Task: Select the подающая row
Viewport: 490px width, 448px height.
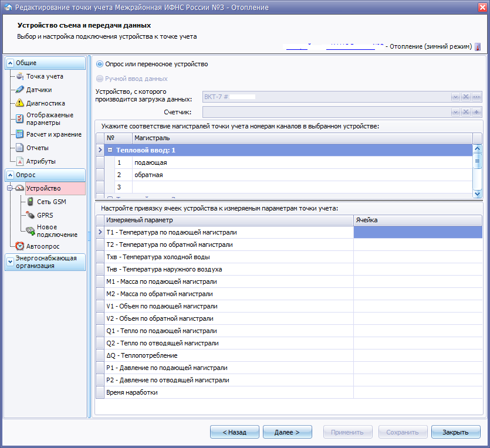Action: (x=285, y=162)
